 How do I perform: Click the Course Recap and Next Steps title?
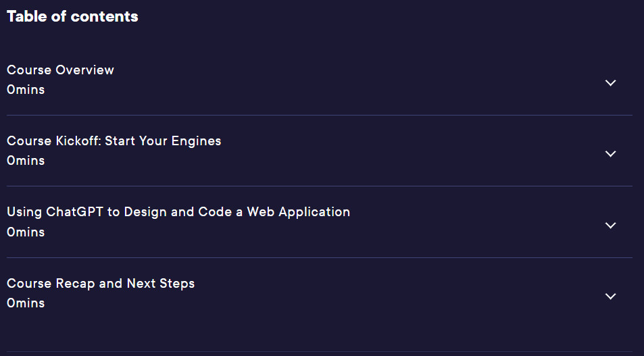[x=101, y=283]
